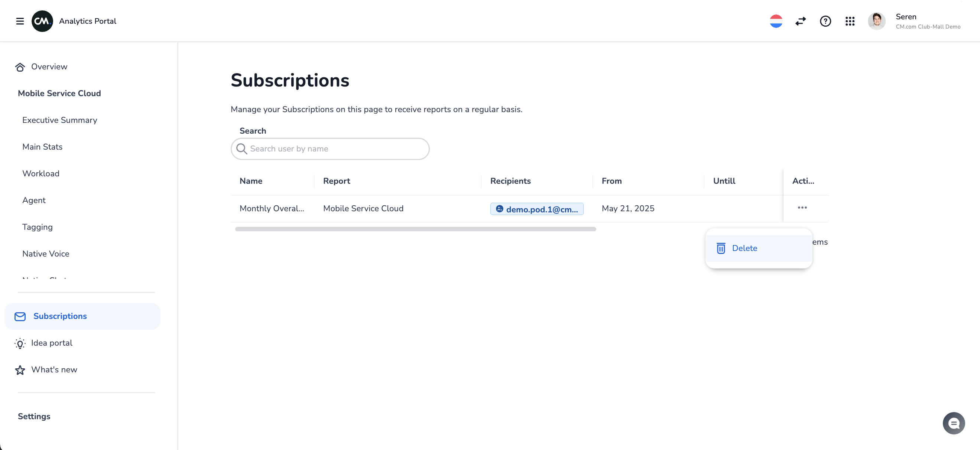This screenshot has width=980, height=450.
Task: Click the demo.pod.1 recipient chip
Action: coord(536,209)
